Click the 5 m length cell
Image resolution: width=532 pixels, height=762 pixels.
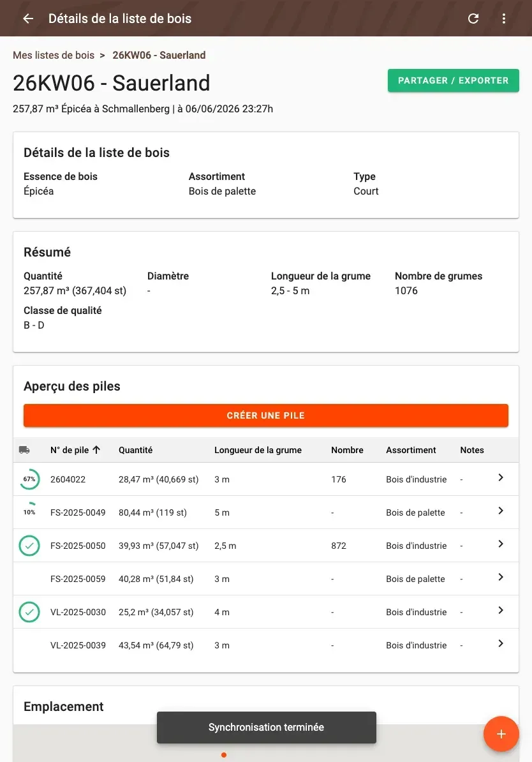pyautogui.click(x=222, y=512)
